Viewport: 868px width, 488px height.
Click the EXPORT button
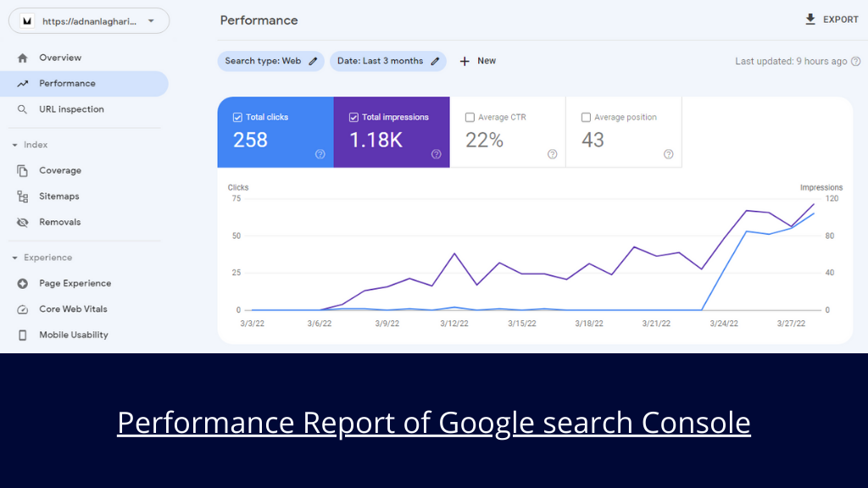[x=832, y=19]
